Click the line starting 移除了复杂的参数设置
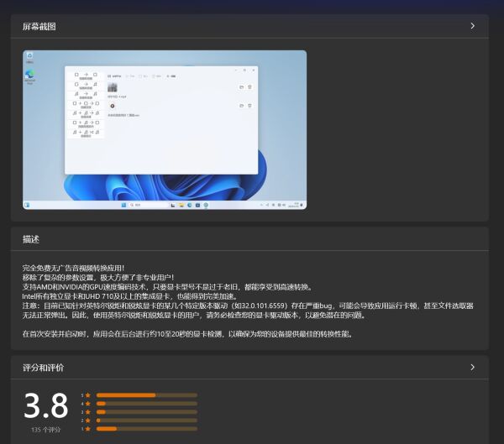 click(98, 277)
